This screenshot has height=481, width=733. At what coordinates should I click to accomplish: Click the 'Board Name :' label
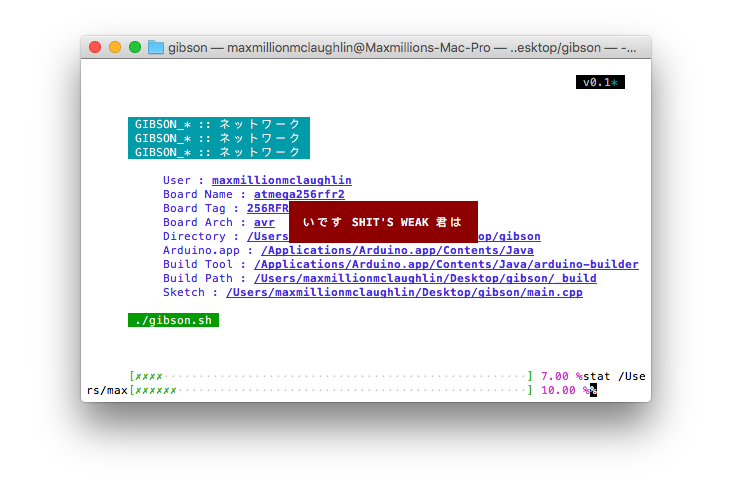[205, 194]
